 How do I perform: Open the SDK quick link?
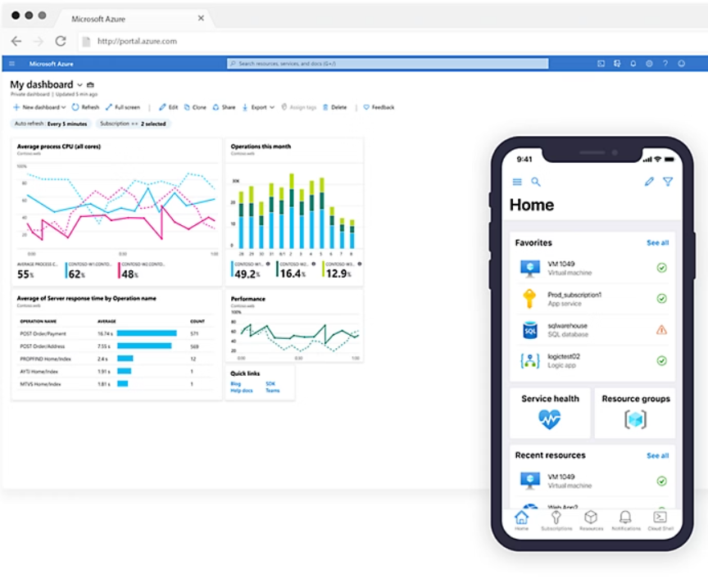click(x=270, y=384)
